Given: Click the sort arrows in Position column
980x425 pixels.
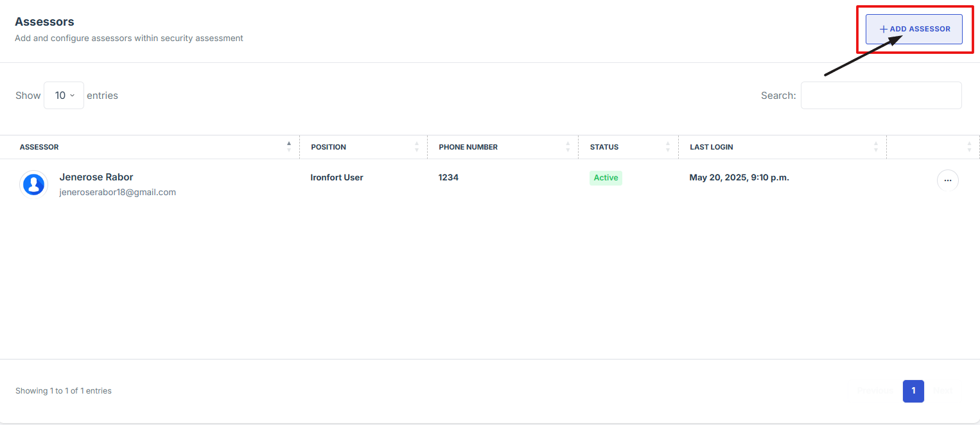Looking at the screenshot, I should [417, 147].
